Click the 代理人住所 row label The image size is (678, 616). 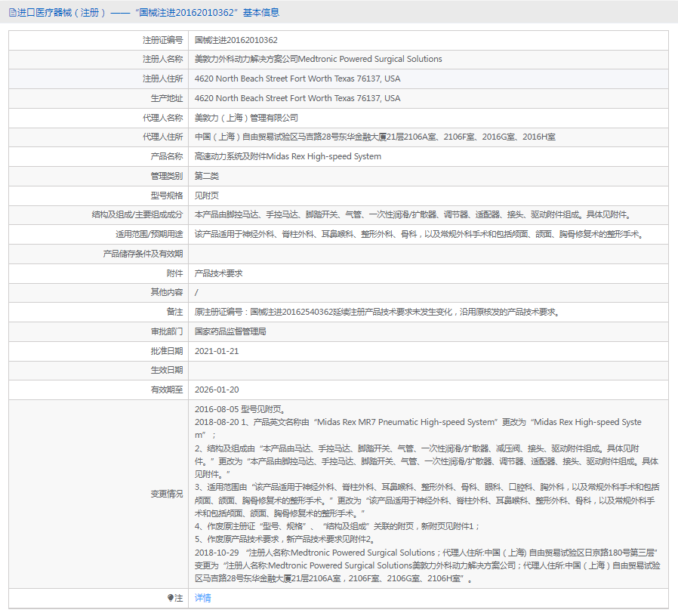click(x=163, y=137)
